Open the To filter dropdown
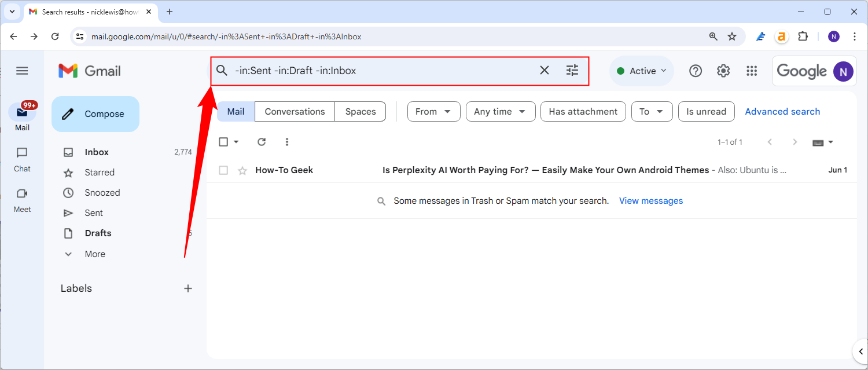 click(652, 112)
